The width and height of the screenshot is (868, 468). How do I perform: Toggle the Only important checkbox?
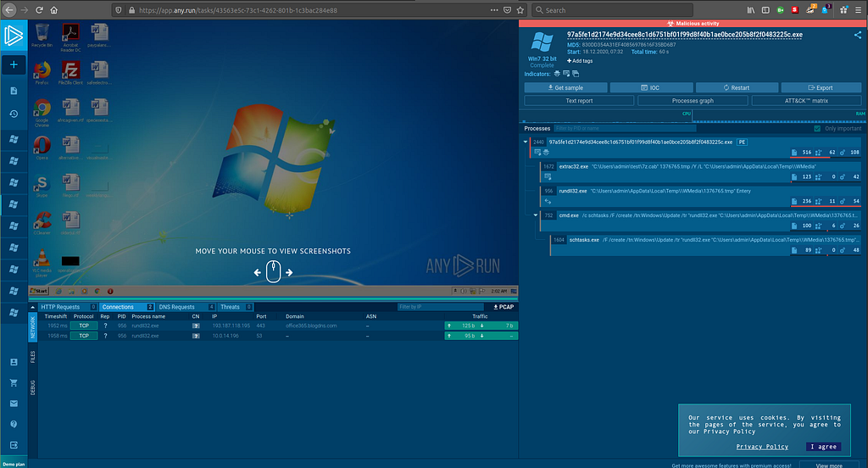point(817,129)
